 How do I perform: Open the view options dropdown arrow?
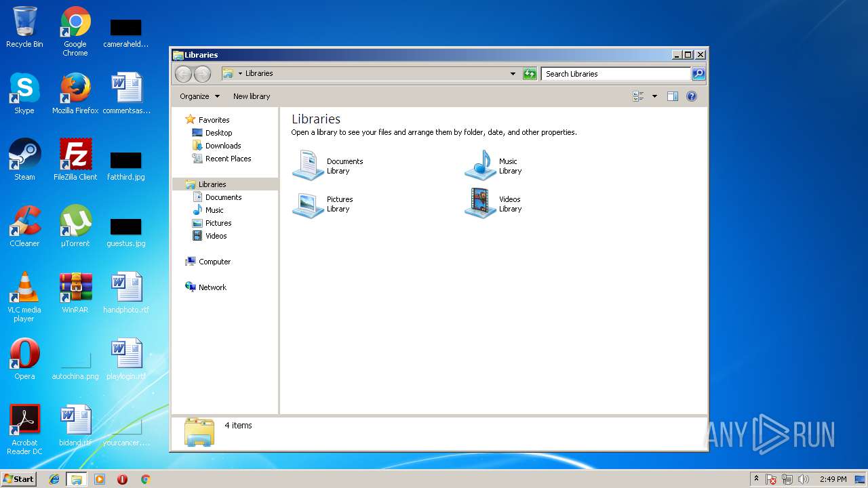pos(654,96)
